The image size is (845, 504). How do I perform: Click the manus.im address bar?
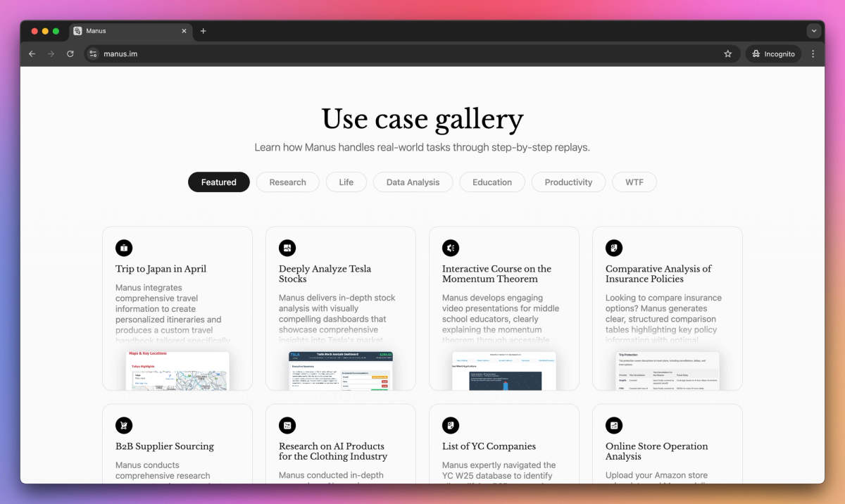pyautogui.click(x=412, y=53)
